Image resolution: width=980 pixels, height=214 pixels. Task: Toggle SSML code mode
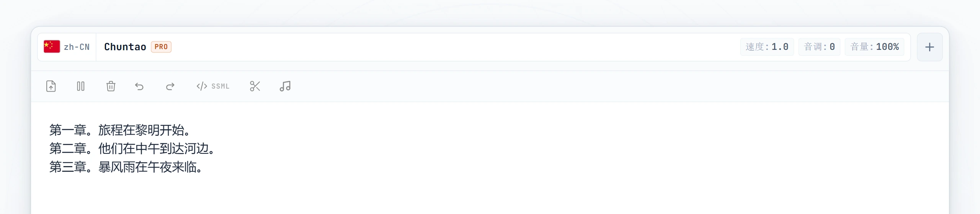tap(213, 86)
